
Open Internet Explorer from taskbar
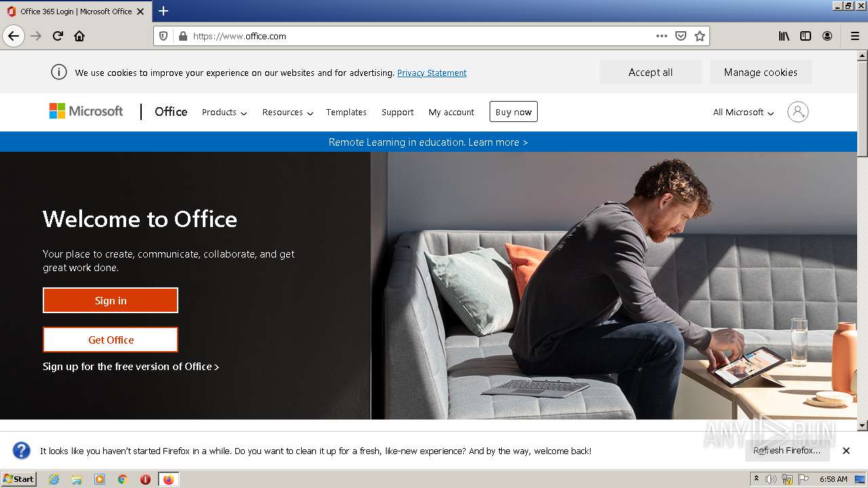54,479
